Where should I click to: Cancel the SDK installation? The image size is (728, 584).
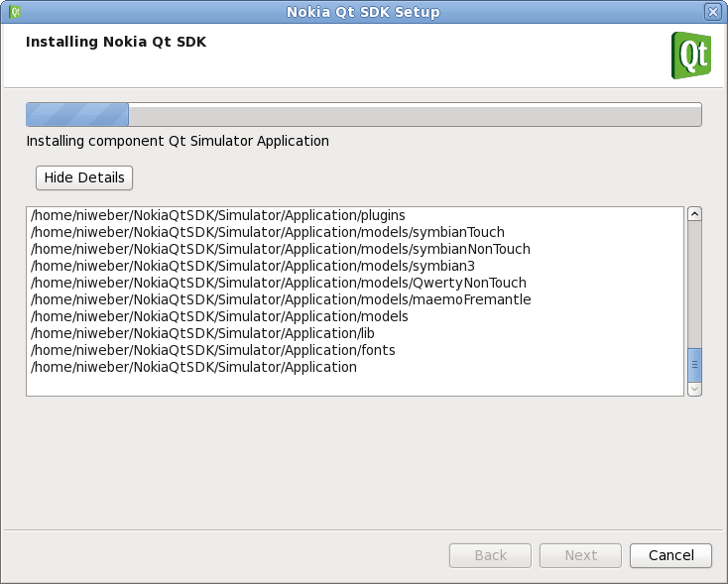point(670,555)
